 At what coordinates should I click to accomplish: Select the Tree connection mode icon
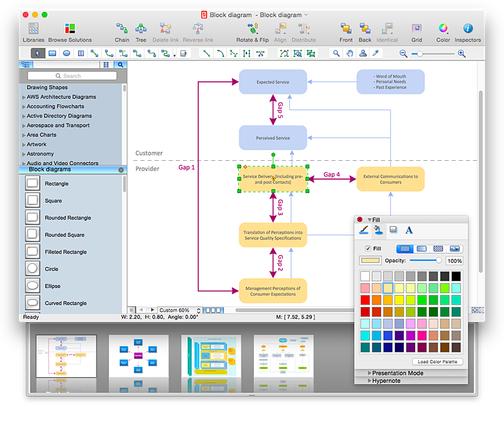pos(141,29)
